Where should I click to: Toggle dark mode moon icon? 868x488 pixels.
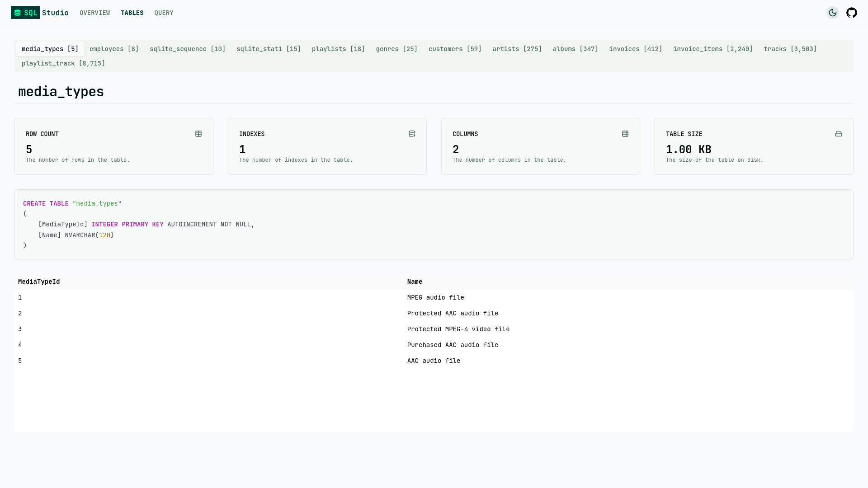(x=832, y=13)
